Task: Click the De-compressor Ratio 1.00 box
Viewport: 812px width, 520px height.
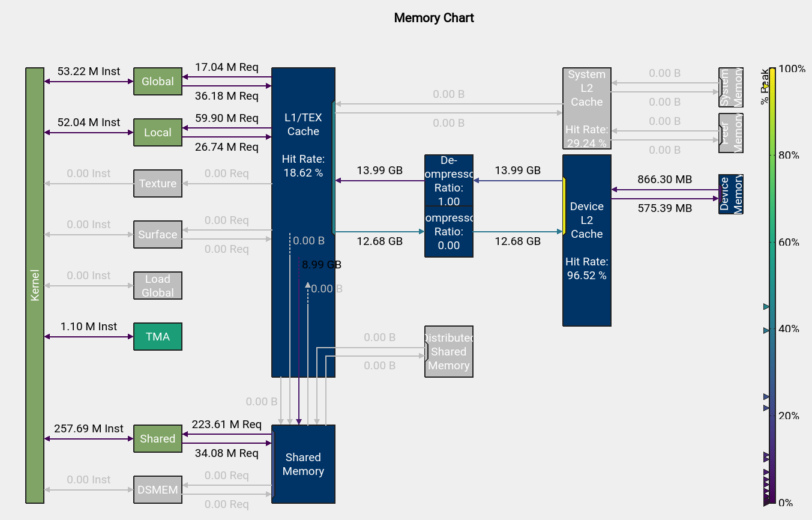Action: click(449, 181)
